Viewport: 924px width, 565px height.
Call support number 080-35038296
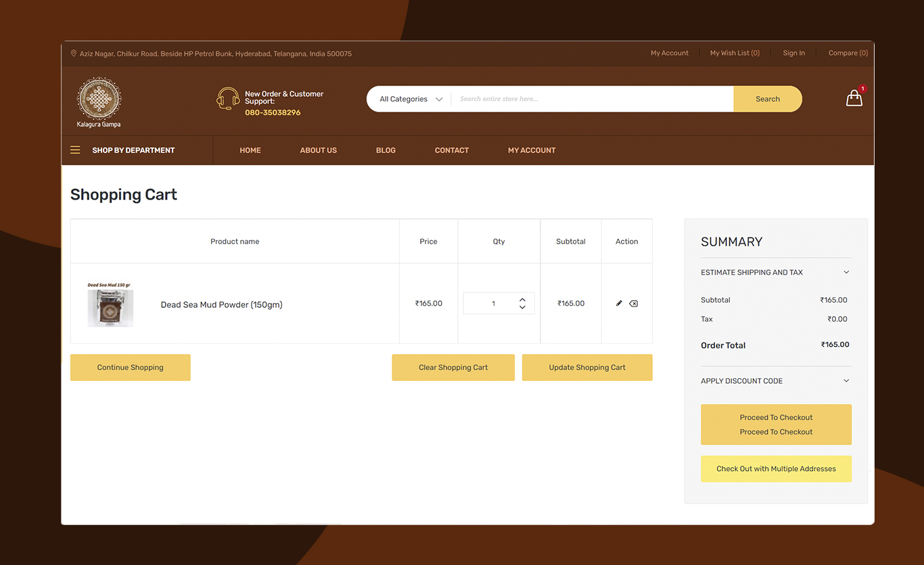[273, 112]
